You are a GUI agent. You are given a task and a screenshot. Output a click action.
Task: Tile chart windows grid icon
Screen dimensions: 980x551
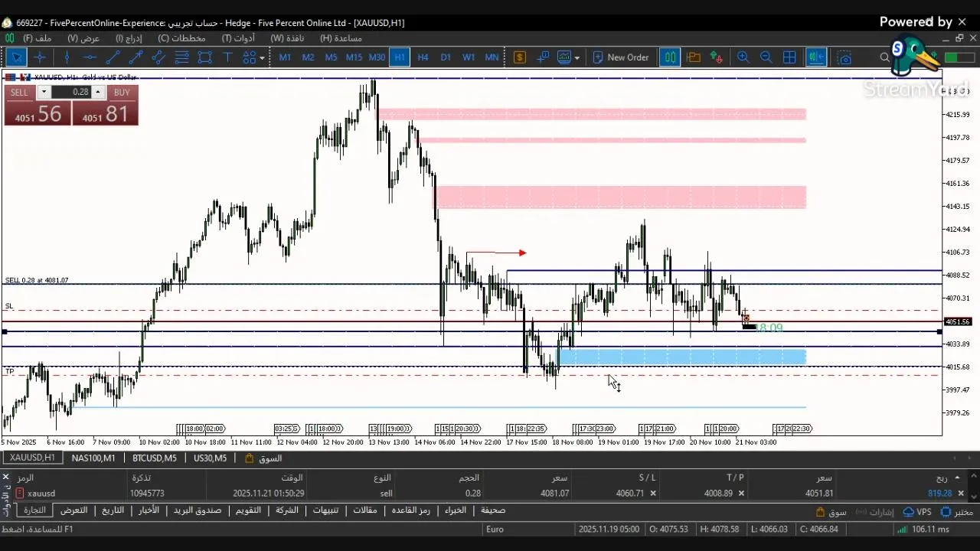click(x=789, y=57)
